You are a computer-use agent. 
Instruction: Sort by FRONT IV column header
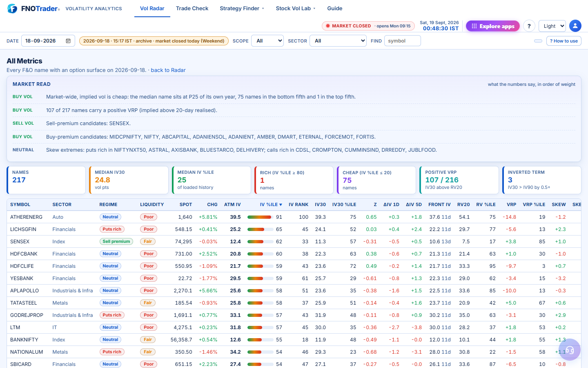(x=439, y=204)
